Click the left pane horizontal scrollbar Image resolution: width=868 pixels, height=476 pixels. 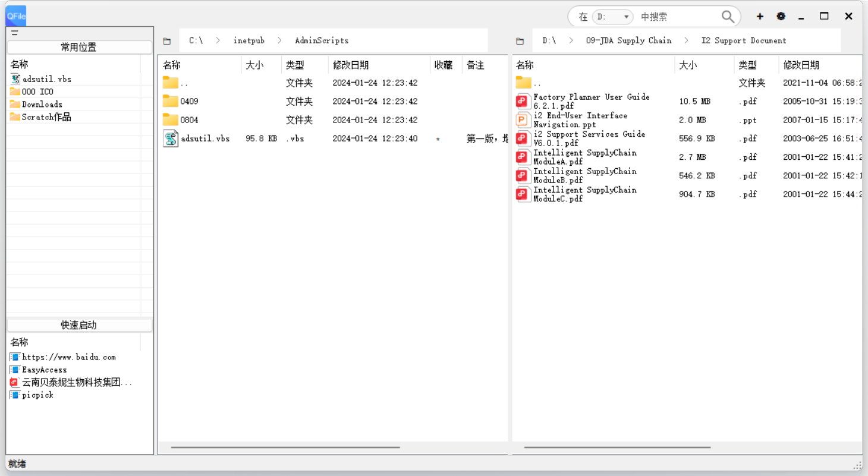[x=285, y=447]
